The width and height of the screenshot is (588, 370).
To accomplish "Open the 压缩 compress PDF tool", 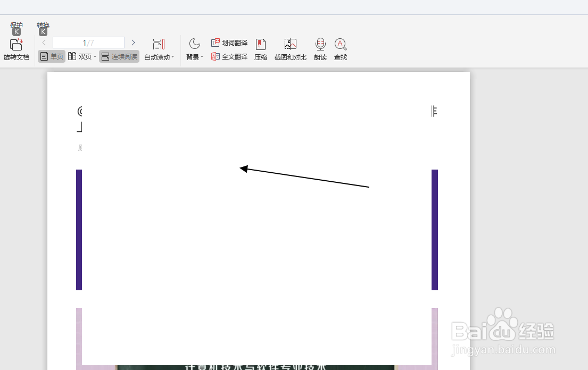I will (x=261, y=49).
